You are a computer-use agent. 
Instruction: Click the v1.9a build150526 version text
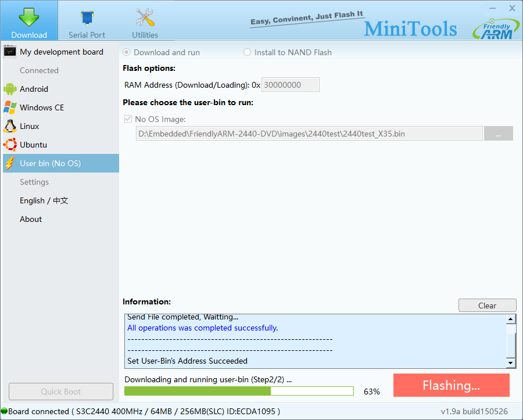[474, 411]
